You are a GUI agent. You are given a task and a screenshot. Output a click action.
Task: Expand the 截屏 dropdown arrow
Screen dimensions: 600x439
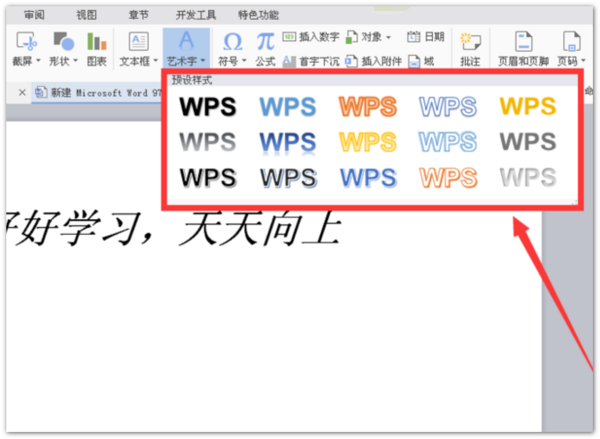pyautogui.click(x=38, y=60)
